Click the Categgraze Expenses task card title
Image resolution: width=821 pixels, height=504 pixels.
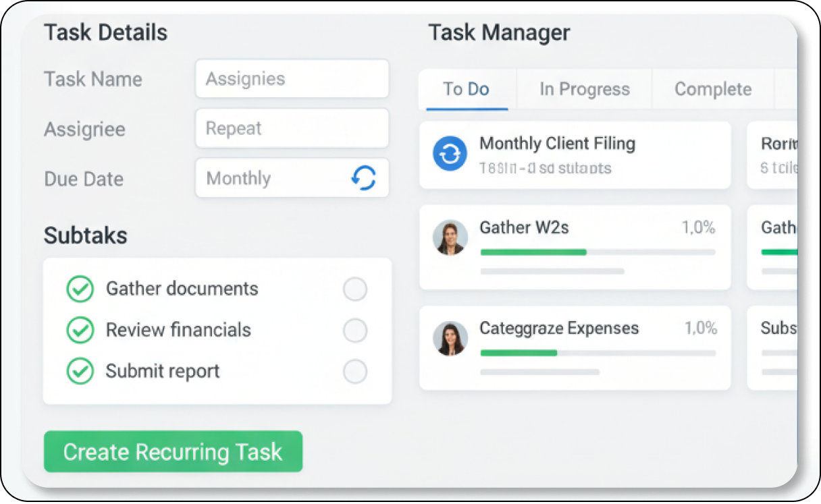tap(558, 329)
